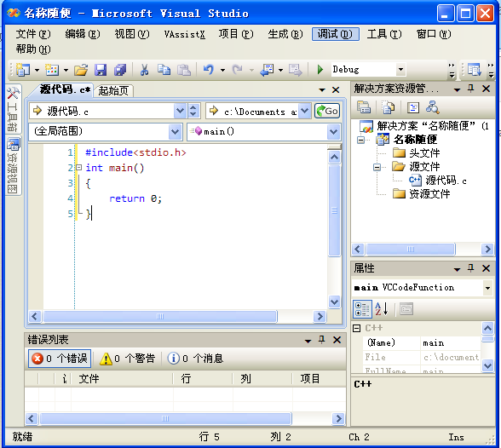This screenshot has height=448, width=501.
Task: Switch Properties to categorized view icon
Action: (x=362, y=309)
